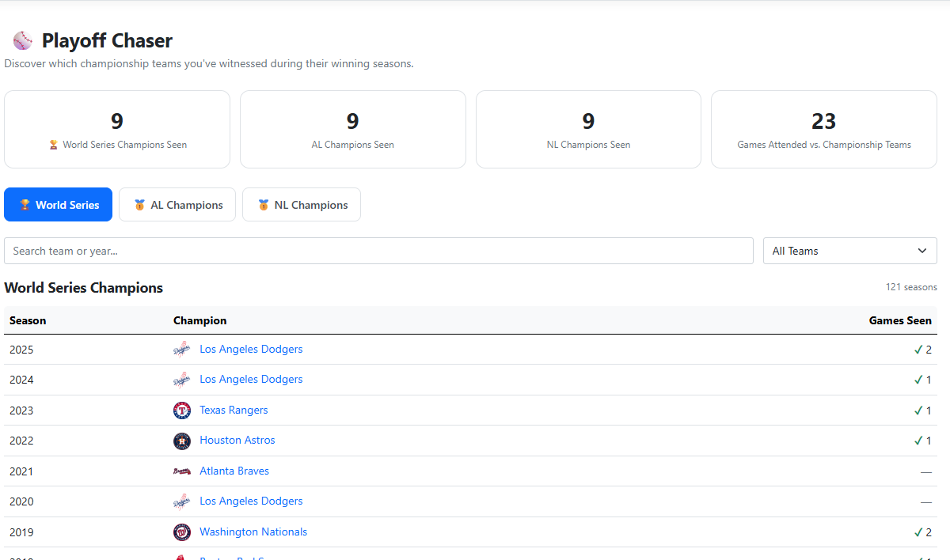Click the Atlanta Braves team logo
Screen dimensions: 950x560
pyautogui.click(x=182, y=471)
